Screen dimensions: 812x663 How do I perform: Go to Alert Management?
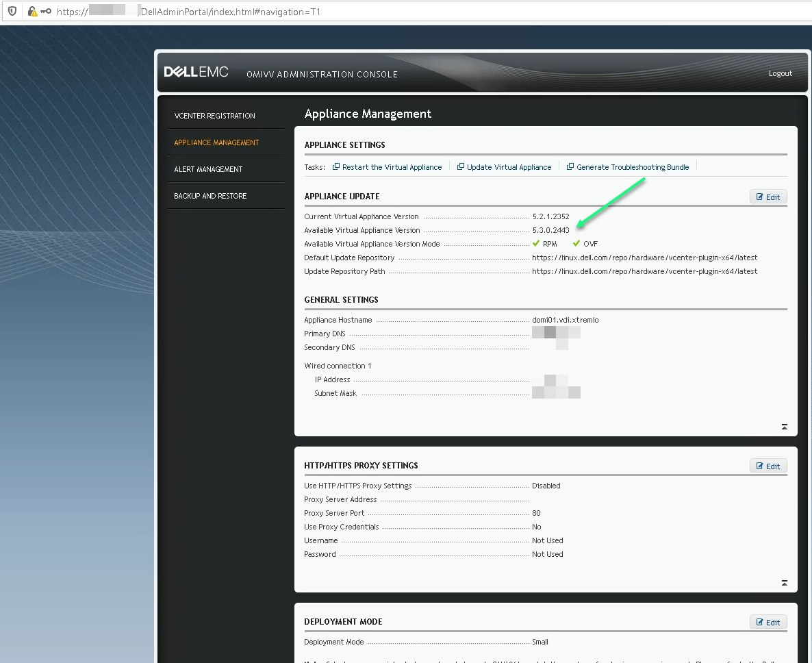pyautogui.click(x=208, y=169)
